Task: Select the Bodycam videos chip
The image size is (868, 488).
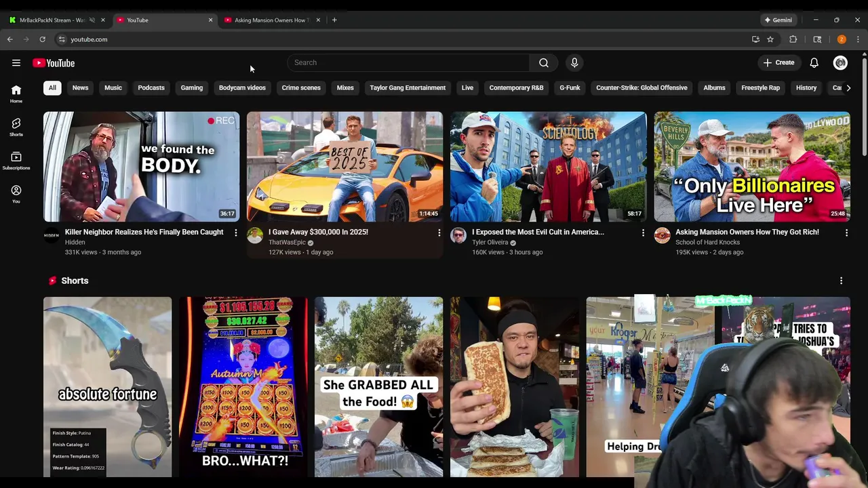Action: click(x=242, y=87)
